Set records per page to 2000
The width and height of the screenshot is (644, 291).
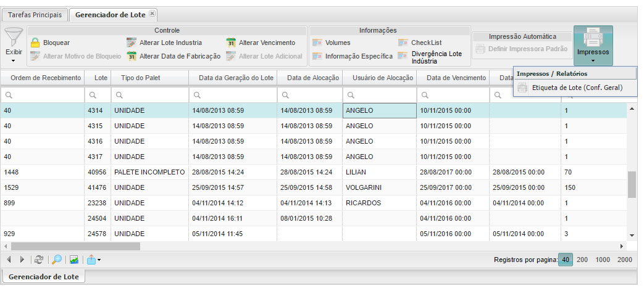pyautogui.click(x=625, y=260)
